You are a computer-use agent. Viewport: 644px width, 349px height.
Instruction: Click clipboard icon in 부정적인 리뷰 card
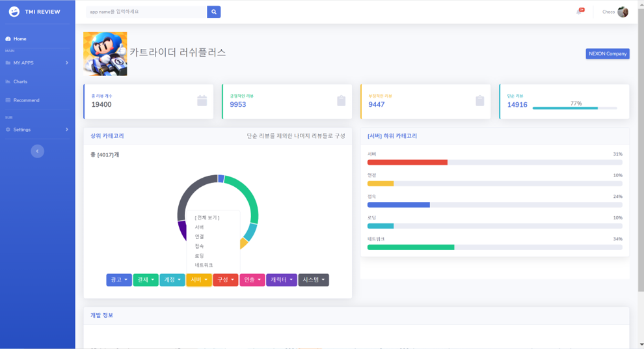tap(479, 101)
